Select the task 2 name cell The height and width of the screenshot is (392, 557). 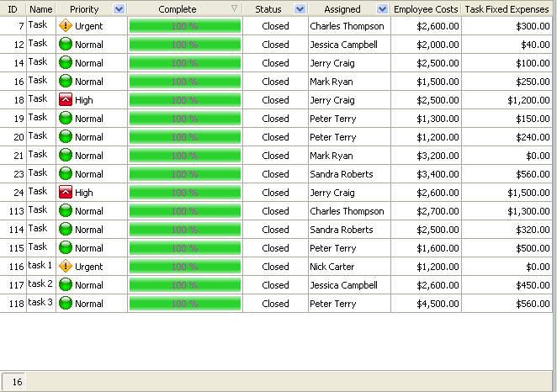[x=40, y=284]
